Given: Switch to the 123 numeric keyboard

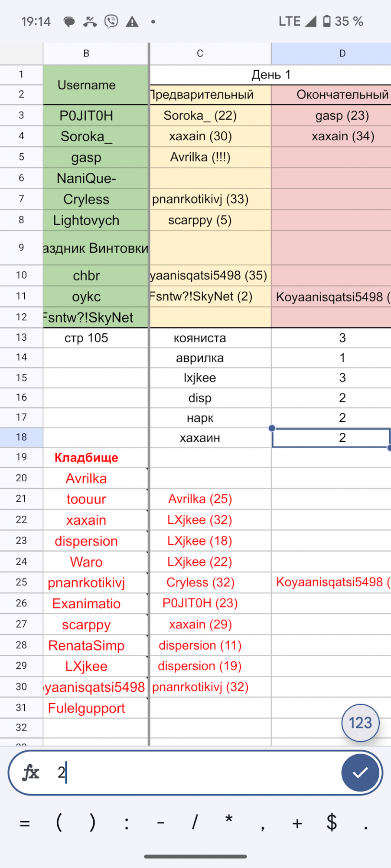Looking at the screenshot, I should point(360,723).
